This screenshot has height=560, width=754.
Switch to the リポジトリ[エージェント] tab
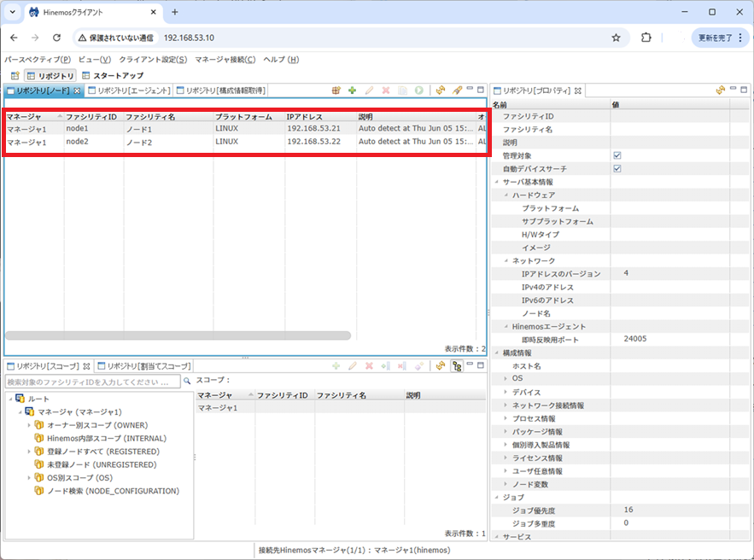[130, 90]
